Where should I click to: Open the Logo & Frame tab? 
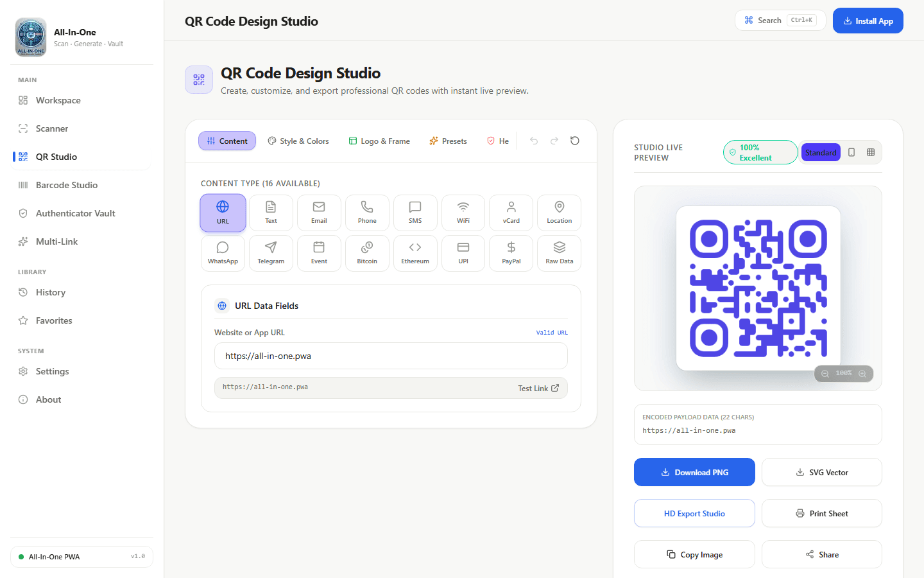(379, 141)
